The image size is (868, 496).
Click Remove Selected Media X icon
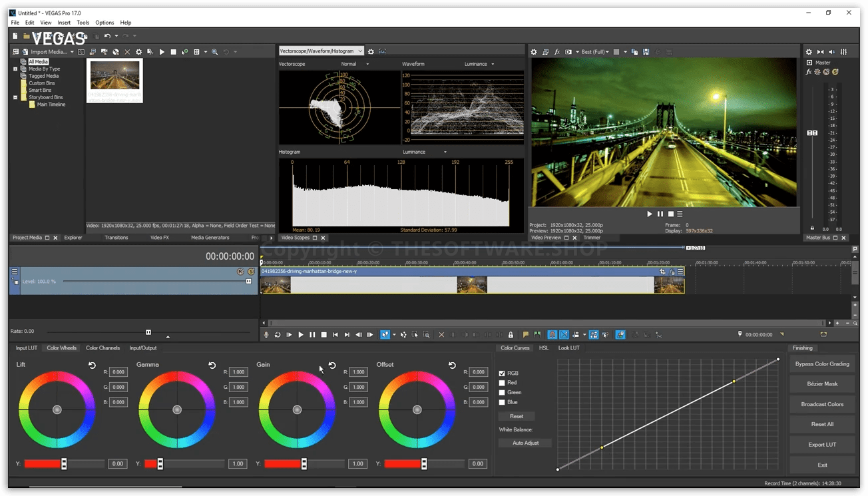coord(127,52)
